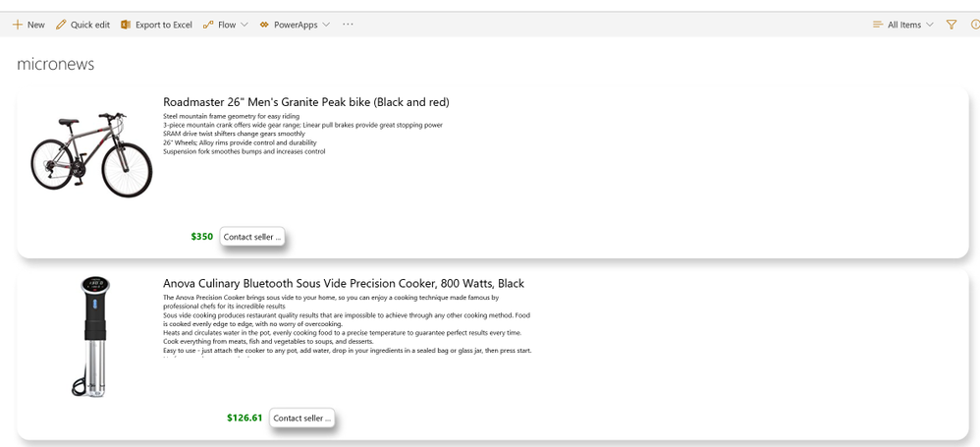
Task: Expand the PowerApps dropdown chevron
Action: pos(326,25)
